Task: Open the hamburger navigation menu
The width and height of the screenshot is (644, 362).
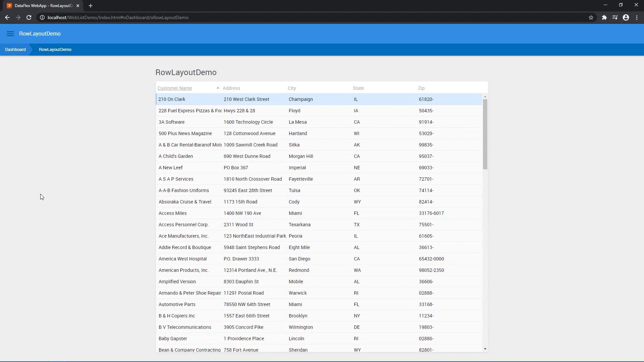Action: click(x=10, y=34)
